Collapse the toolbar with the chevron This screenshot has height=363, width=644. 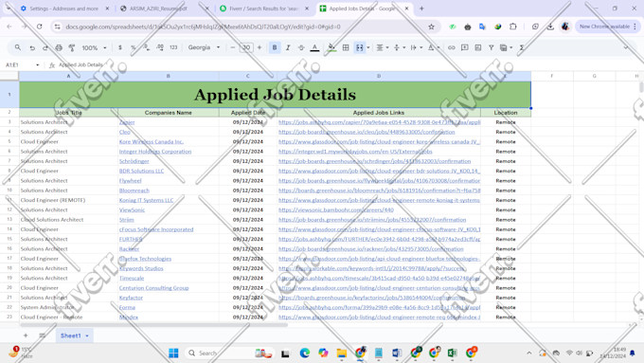click(626, 47)
